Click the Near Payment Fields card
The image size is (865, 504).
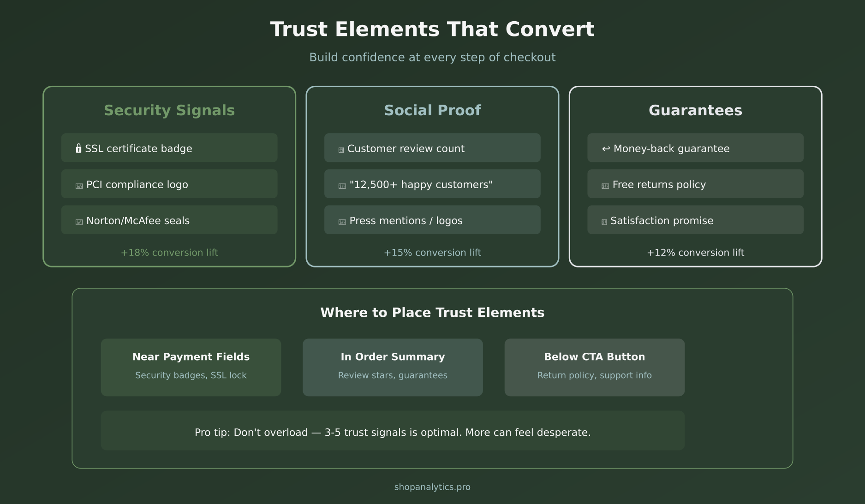click(191, 367)
